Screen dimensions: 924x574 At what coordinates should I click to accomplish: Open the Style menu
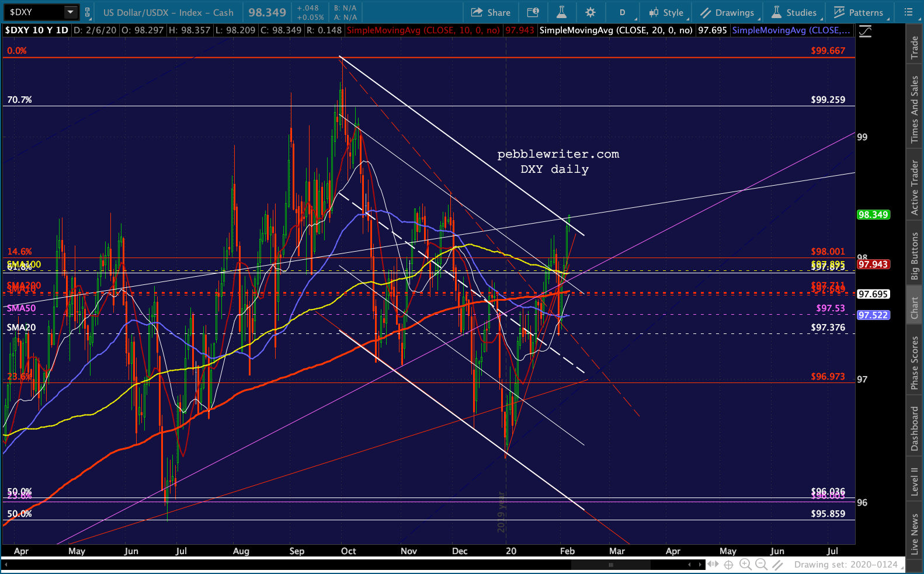tap(666, 12)
